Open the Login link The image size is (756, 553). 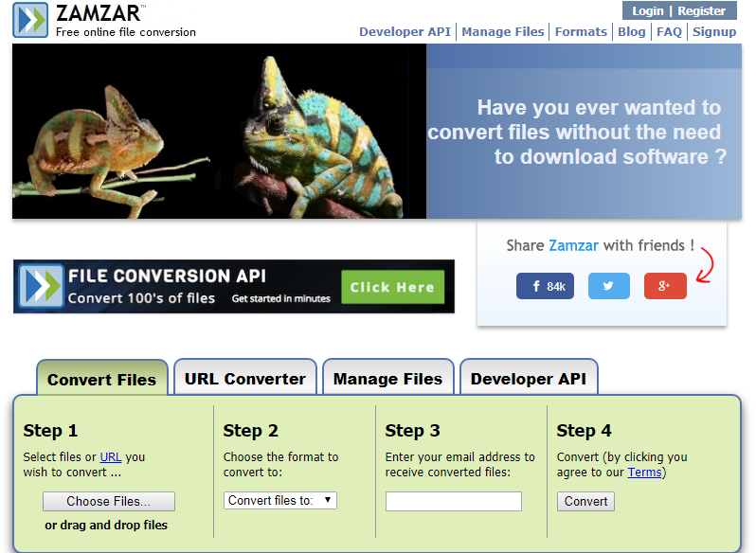647,10
